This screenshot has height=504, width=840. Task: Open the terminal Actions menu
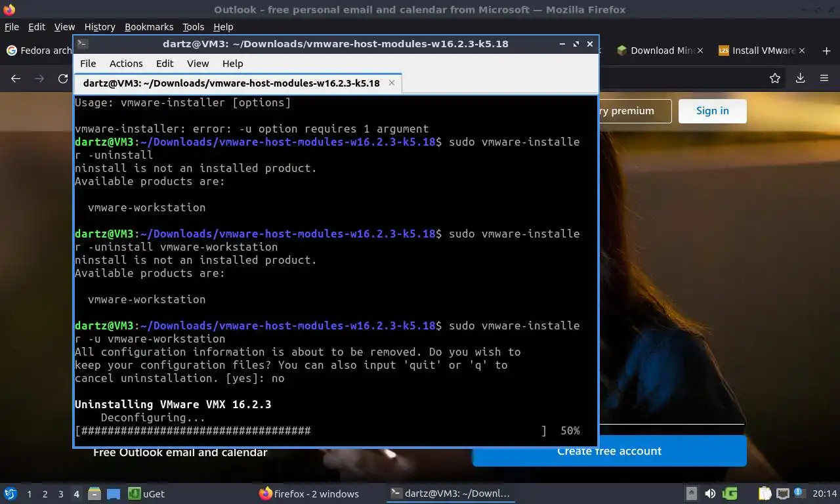click(126, 64)
